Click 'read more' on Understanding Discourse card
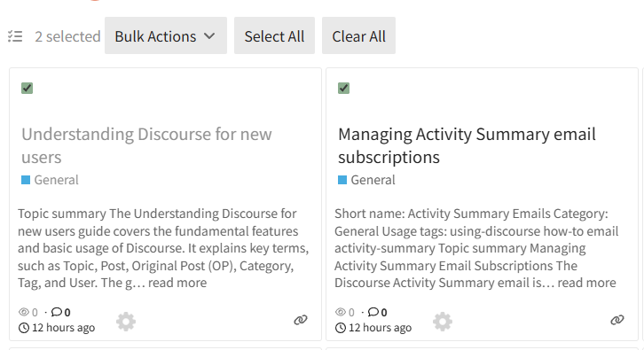The height and width of the screenshot is (350, 644). [177, 283]
